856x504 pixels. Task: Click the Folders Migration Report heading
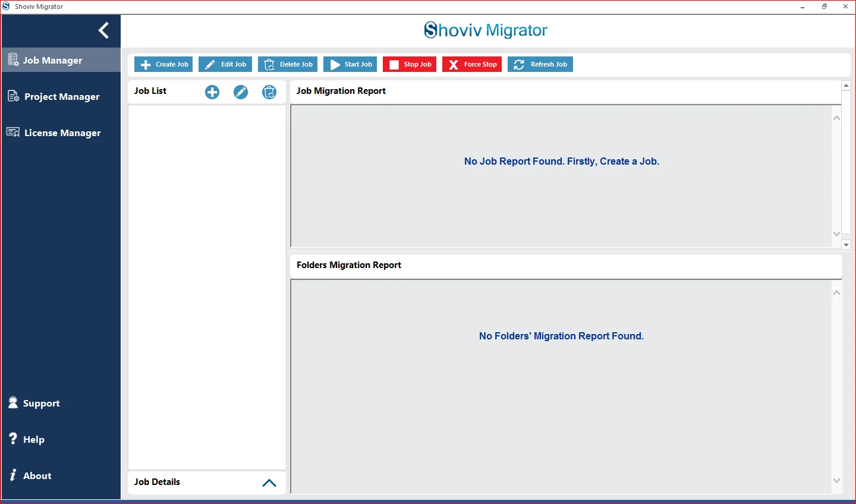coord(349,265)
